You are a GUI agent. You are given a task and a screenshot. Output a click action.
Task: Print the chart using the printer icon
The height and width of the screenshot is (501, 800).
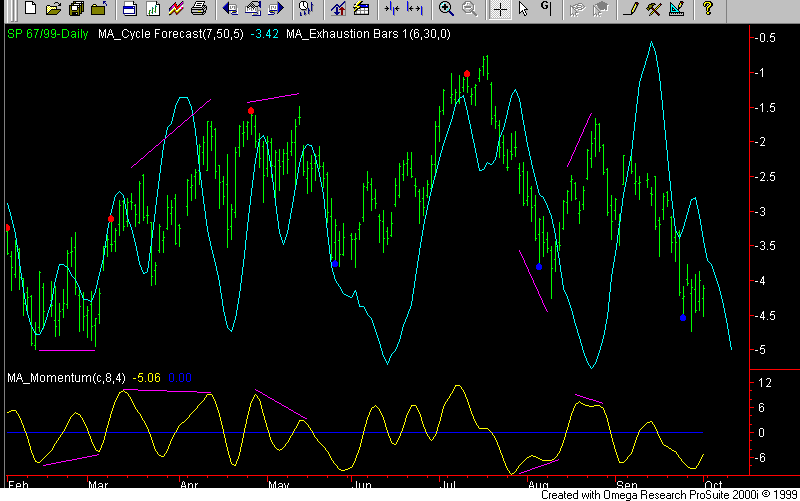198,8
